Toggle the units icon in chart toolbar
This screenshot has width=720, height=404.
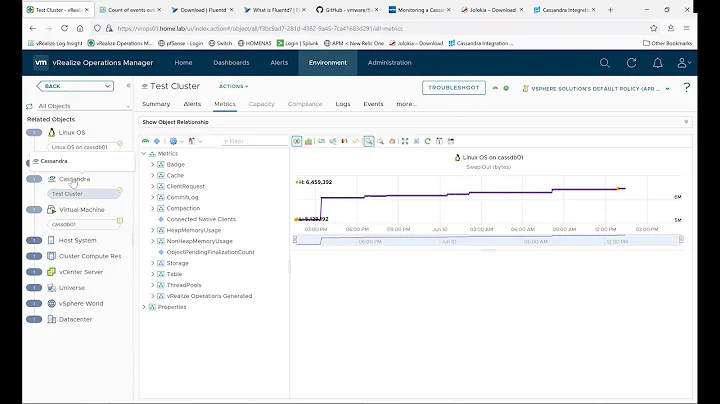pyautogui.click(x=321, y=141)
